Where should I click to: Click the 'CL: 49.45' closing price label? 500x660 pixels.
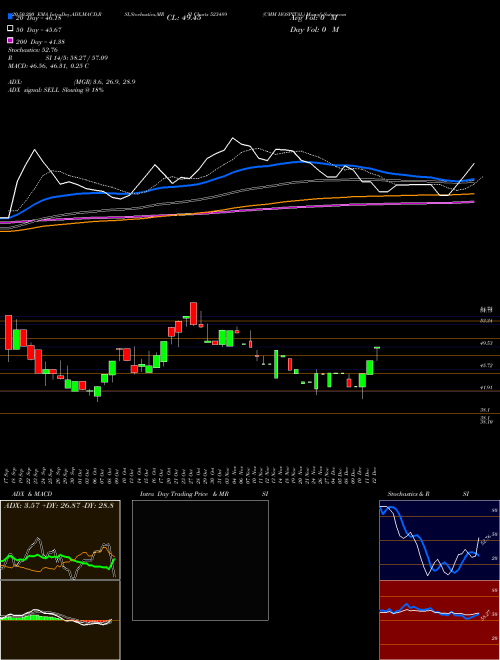click(x=184, y=18)
